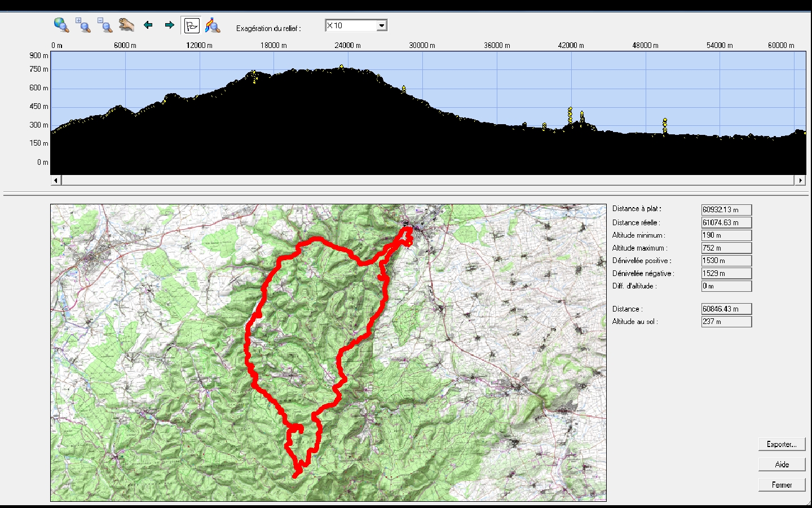Click the right arrow next view icon
Image resolution: width=812 pixels, height=508 pixels.
point(169,25)
